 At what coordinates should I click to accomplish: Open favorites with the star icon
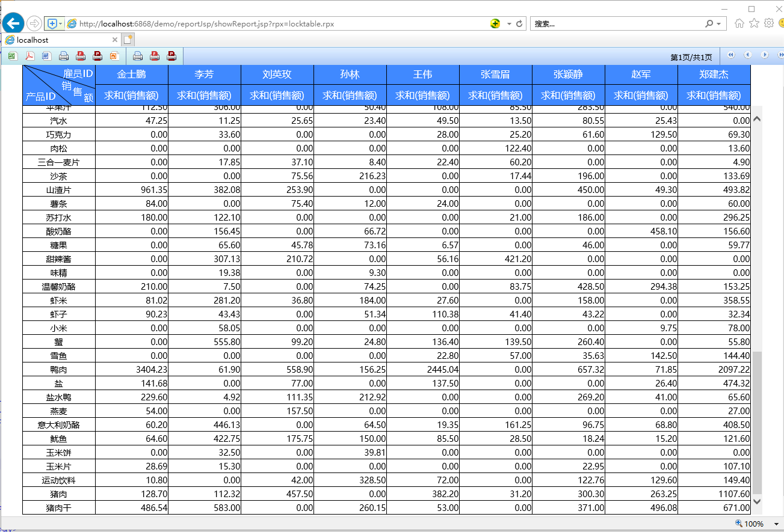point(754,23)
